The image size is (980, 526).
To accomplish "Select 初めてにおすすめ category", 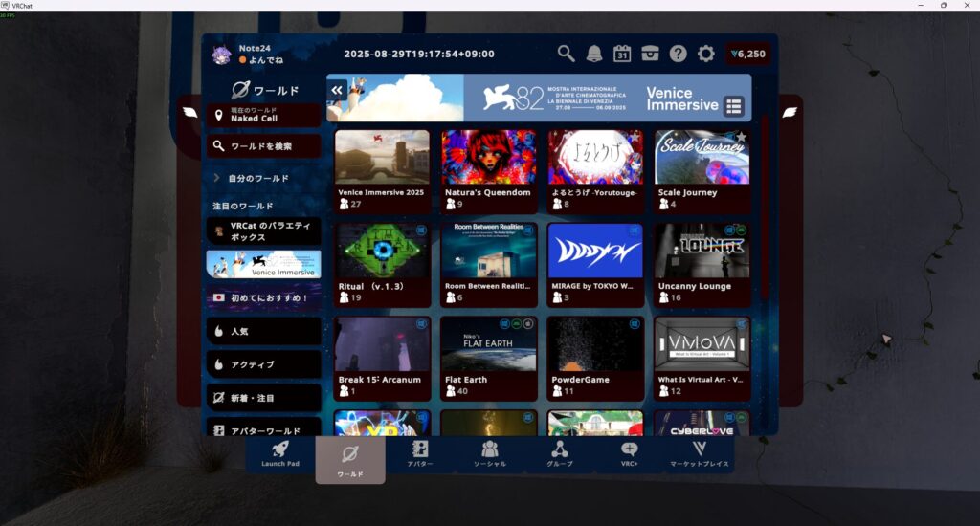I will pos(264,298).
